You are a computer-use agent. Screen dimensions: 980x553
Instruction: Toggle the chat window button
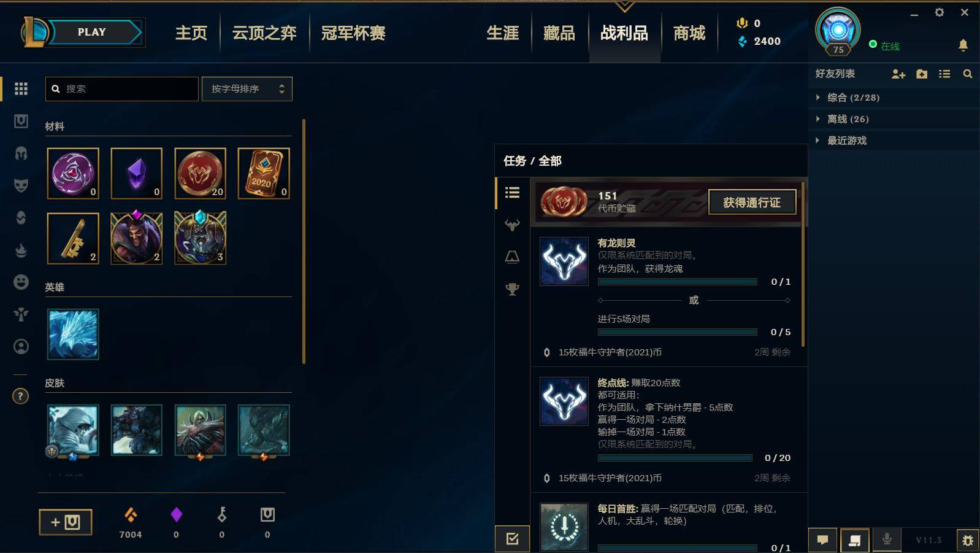[823, 540]
